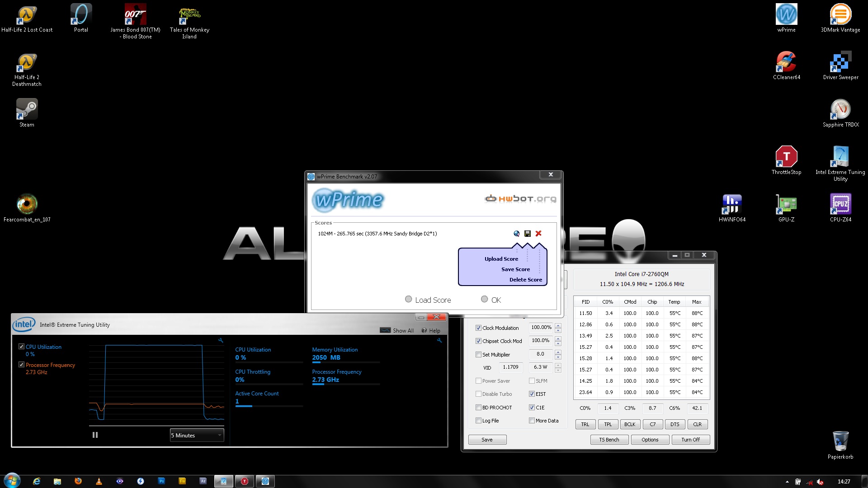Open the CPU-Z64 desktop icon

840,208
